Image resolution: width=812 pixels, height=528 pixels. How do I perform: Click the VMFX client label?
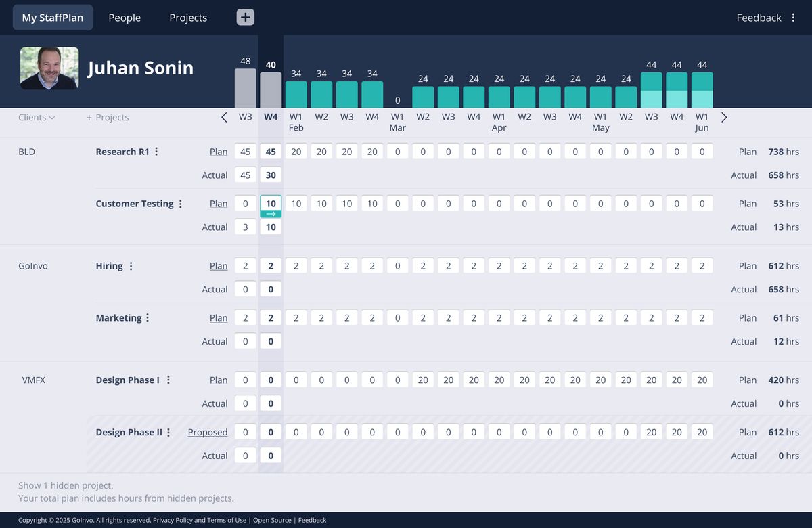click(34, 380)
